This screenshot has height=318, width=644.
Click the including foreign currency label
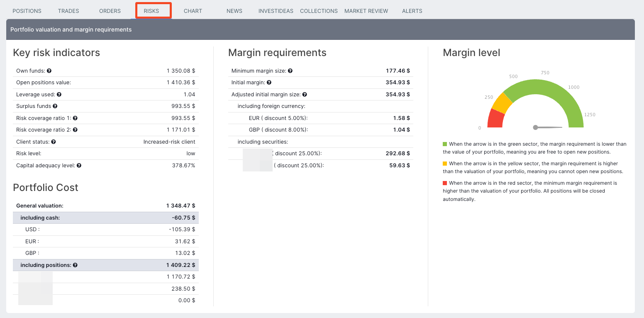pos(271,106)
